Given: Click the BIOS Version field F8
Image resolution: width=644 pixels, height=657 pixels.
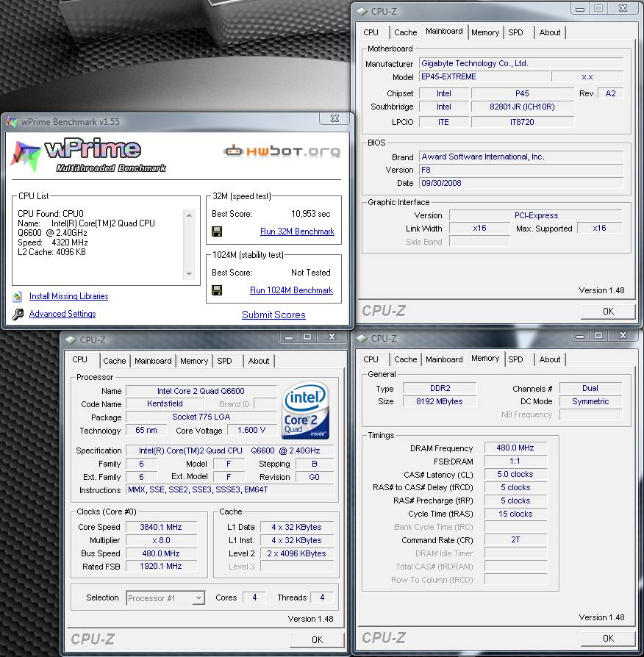Looking at the screenshot, I should point(521,170).
